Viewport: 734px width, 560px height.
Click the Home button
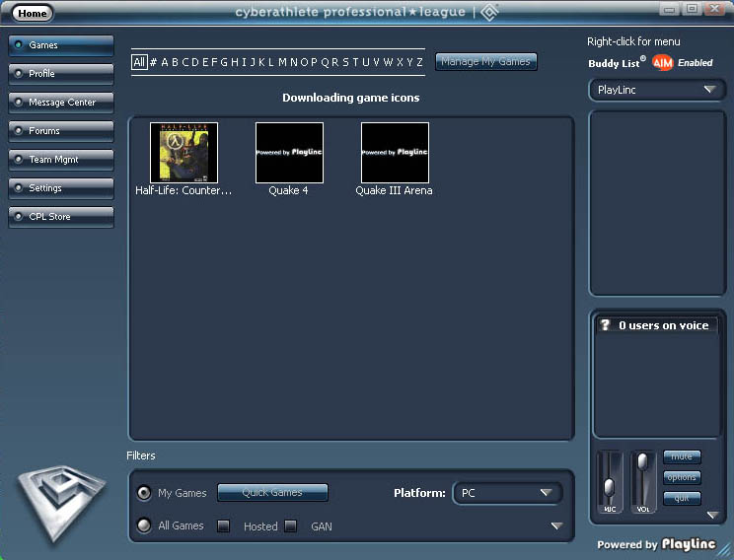(33, 13)
